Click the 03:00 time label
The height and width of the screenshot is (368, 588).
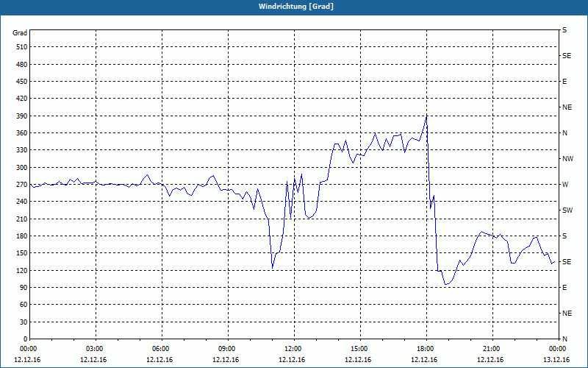coord(96,349)
